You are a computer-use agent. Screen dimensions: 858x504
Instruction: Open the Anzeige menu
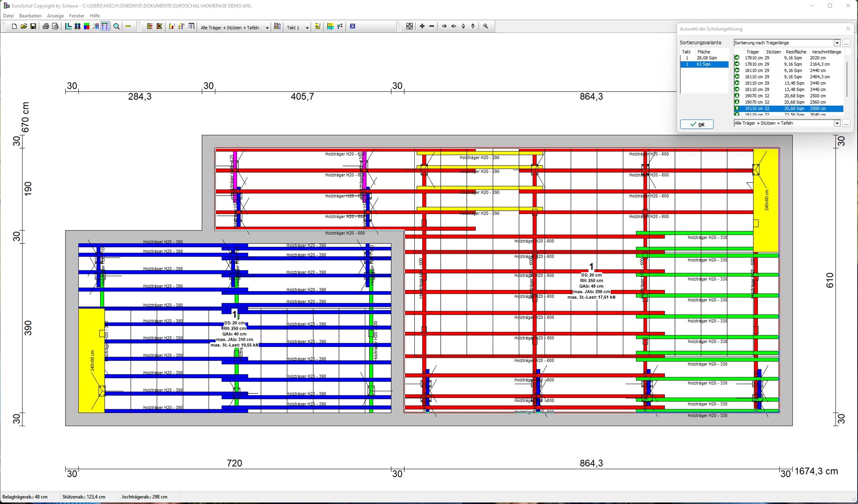point(55,16)
